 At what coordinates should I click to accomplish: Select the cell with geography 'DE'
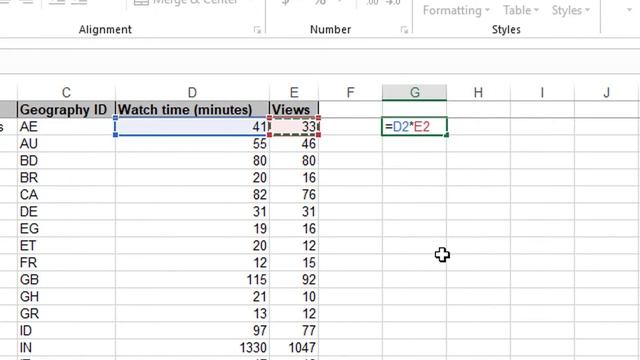click(x=66, y=211)
